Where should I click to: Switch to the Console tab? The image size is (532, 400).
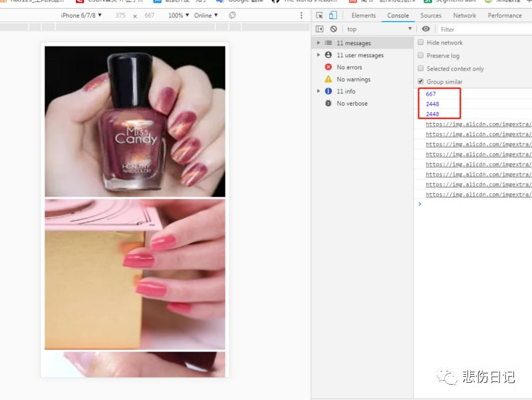click(x=398, y=15)
